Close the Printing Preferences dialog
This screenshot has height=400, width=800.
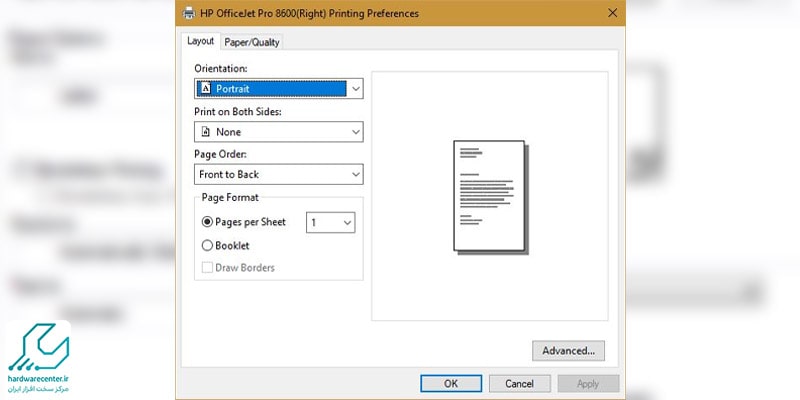click(613, 13)
